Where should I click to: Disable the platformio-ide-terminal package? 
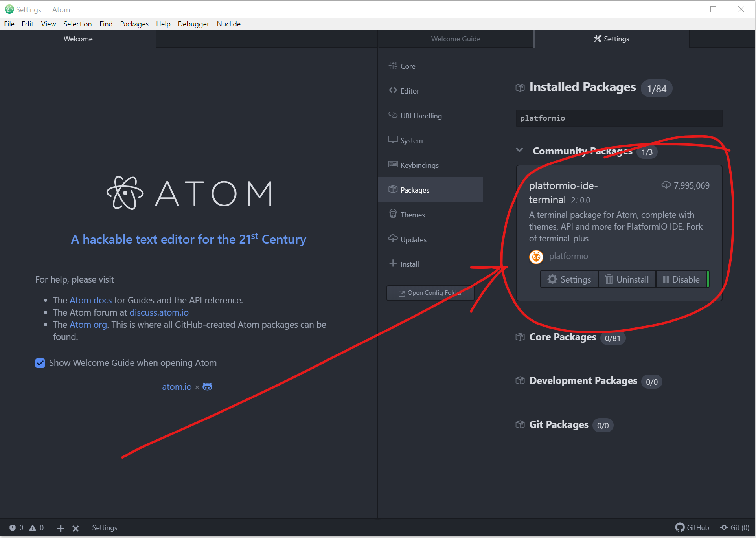pos(681,279)
